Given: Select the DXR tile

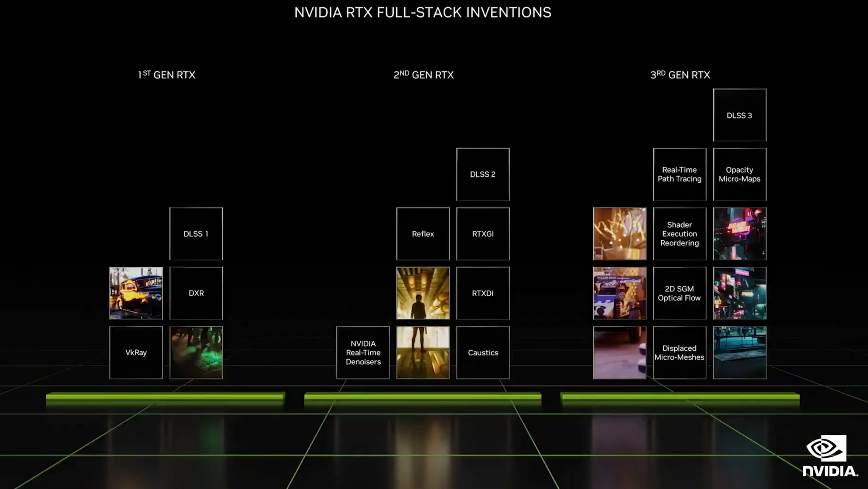Looking at the screenshot, I should pos(196,293).
